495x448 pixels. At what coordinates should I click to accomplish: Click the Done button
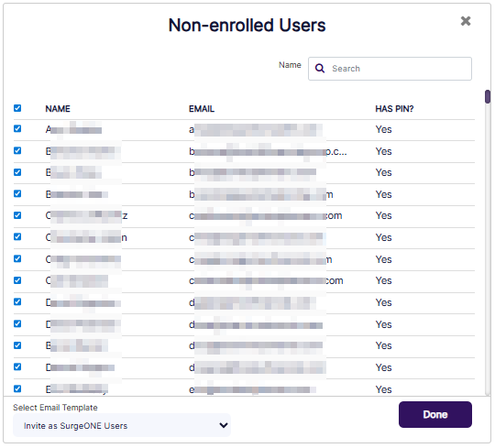(435, 414)
